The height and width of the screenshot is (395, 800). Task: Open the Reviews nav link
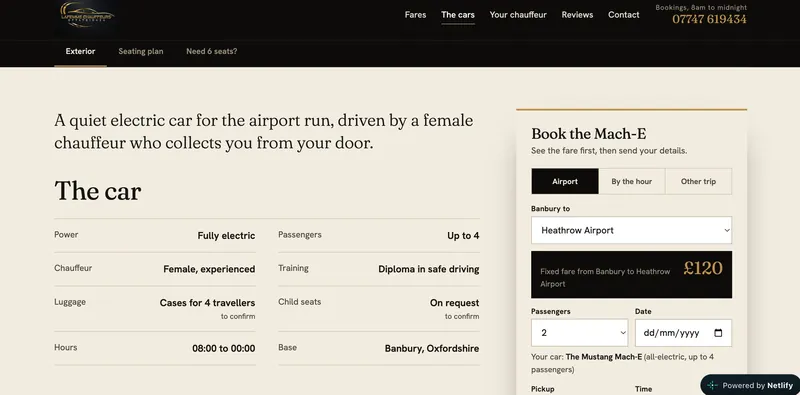(x=577, y=15)
